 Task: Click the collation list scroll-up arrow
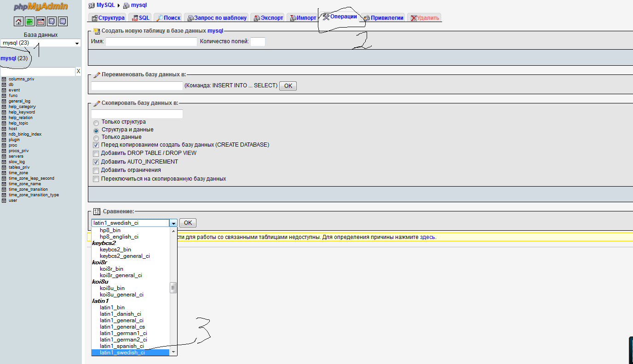(x=173, y=230)
